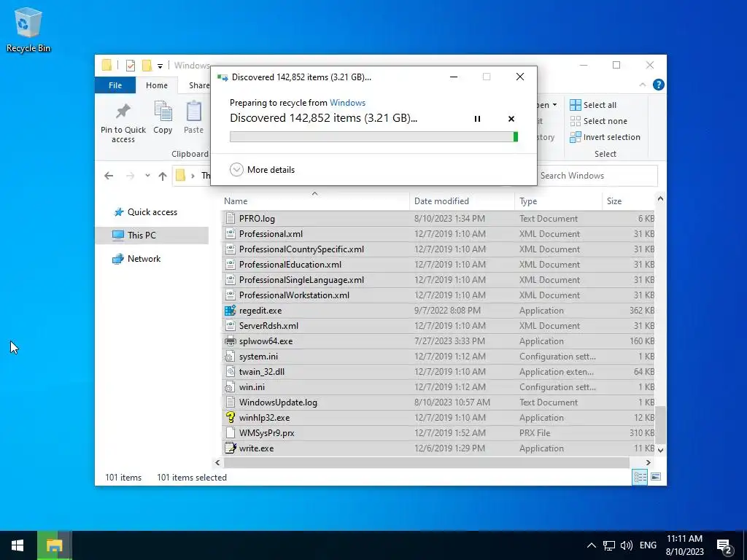This screenshot has height=560, width=747.
Task: Select the system.ini file icon
Action: (230, 356)
